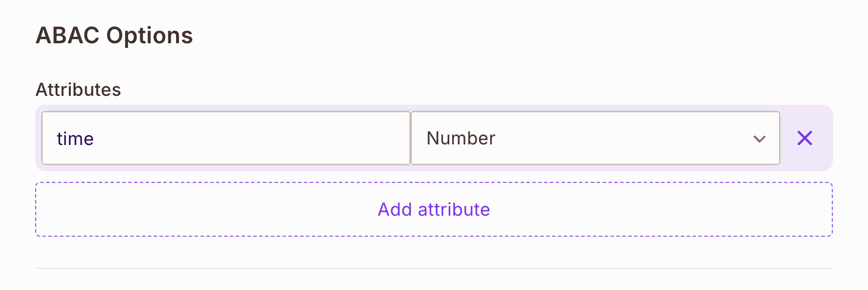
Task: Expand the attribute type selector showing Number
Action: click(x=595, y=138)
